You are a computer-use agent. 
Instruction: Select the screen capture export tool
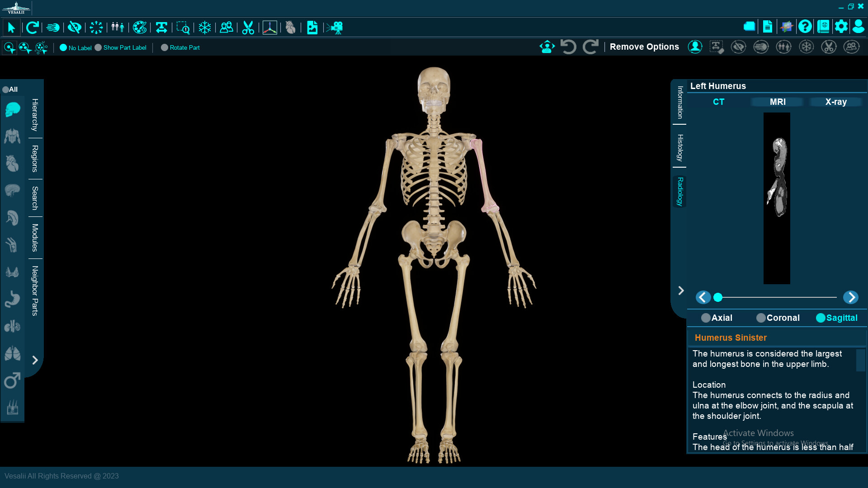coord(312,28)
